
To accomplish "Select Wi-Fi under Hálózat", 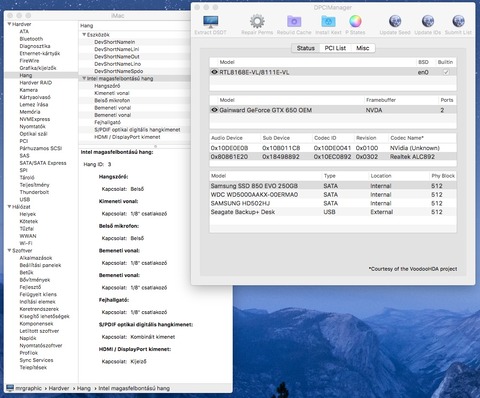I will 26,243.
